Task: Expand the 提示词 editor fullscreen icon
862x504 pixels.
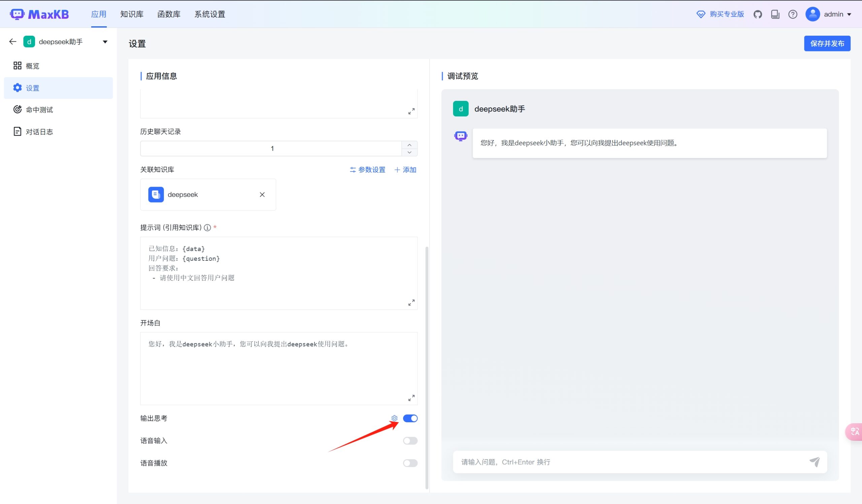Action: [x=411, y=303]
